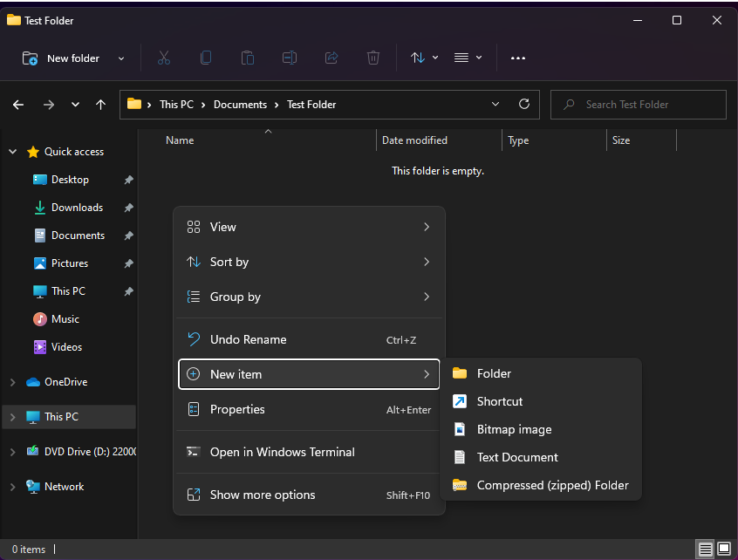Select the Copy icon
This screenshot has height=560, width=738.
click(x=205, y=58)
